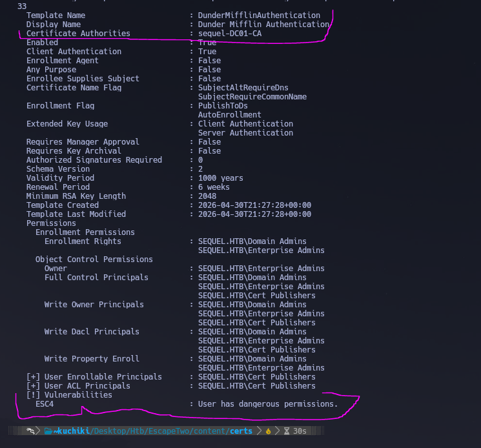Viewport: 481px width, 448px height.
Task: Click the Template Last Modified timestamp
Action: click(x=254, y=214)
